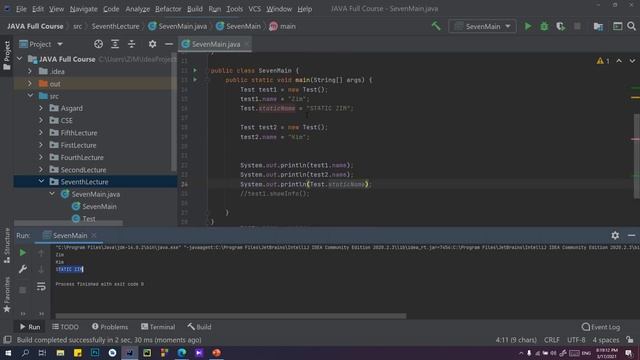640x360 pixels.
Task: Open Windows Start menu
Action: coord(8,353)
